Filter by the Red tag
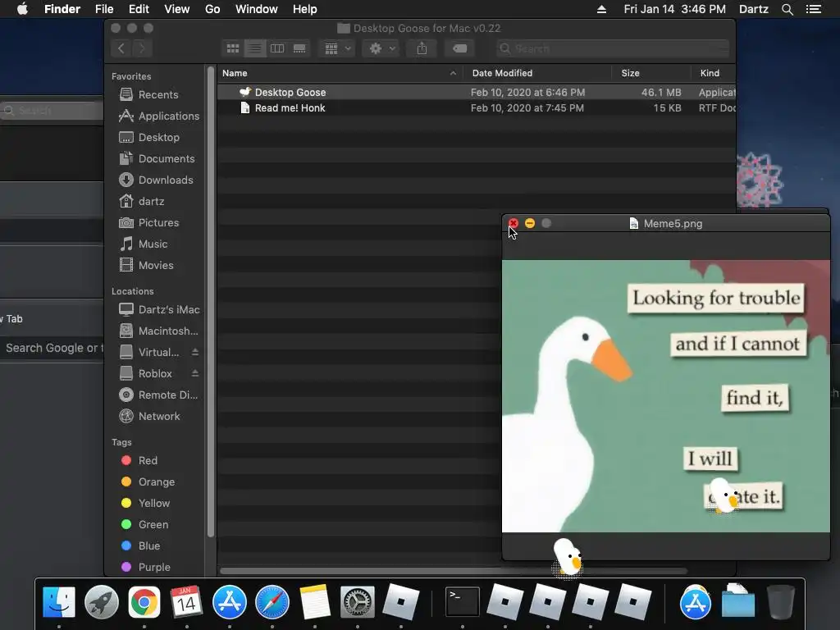The image size is (840, 630). coord(139,461)
